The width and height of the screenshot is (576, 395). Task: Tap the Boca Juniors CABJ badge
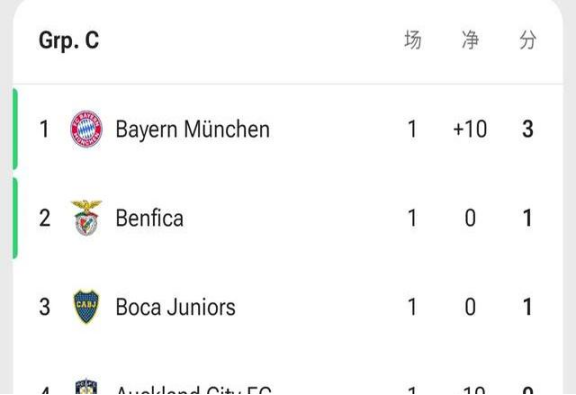86,307
